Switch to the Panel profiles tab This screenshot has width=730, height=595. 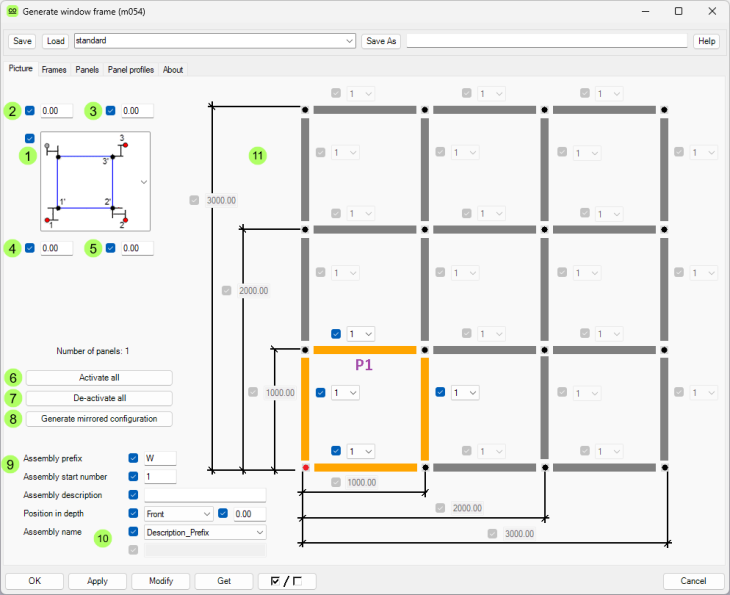131,70
